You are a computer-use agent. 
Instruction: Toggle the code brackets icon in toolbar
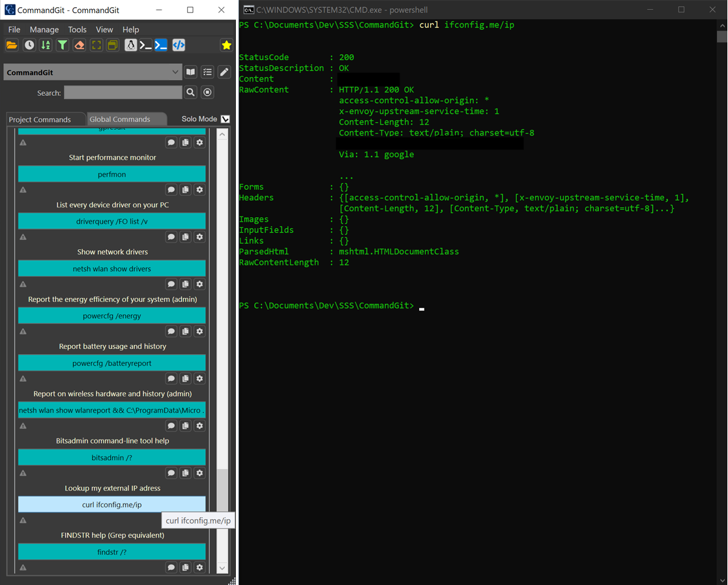click(179, 46)
